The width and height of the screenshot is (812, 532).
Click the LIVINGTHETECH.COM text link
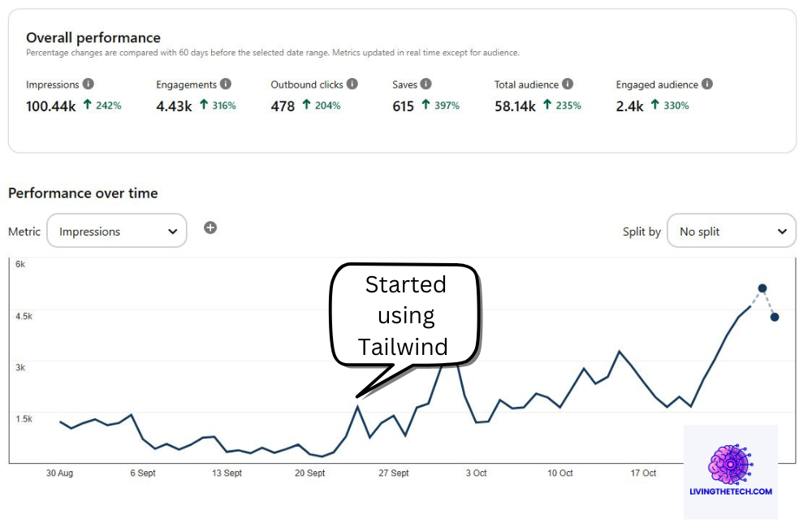point(730,492)
